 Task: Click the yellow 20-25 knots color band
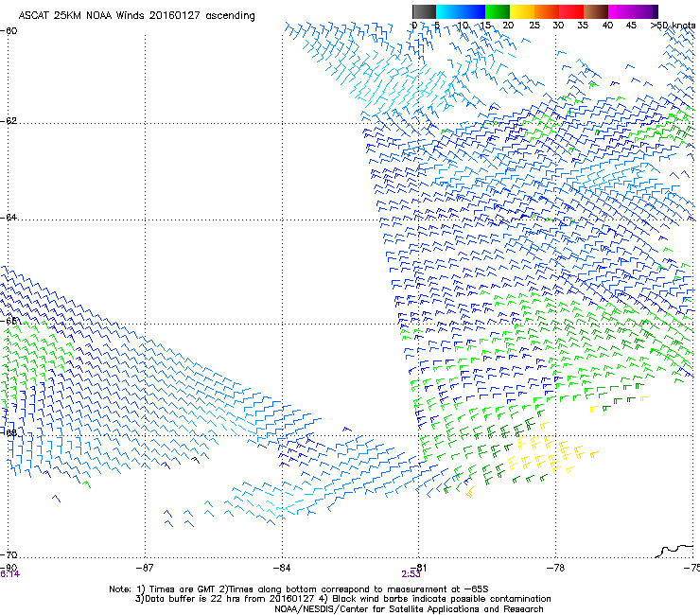522,11
